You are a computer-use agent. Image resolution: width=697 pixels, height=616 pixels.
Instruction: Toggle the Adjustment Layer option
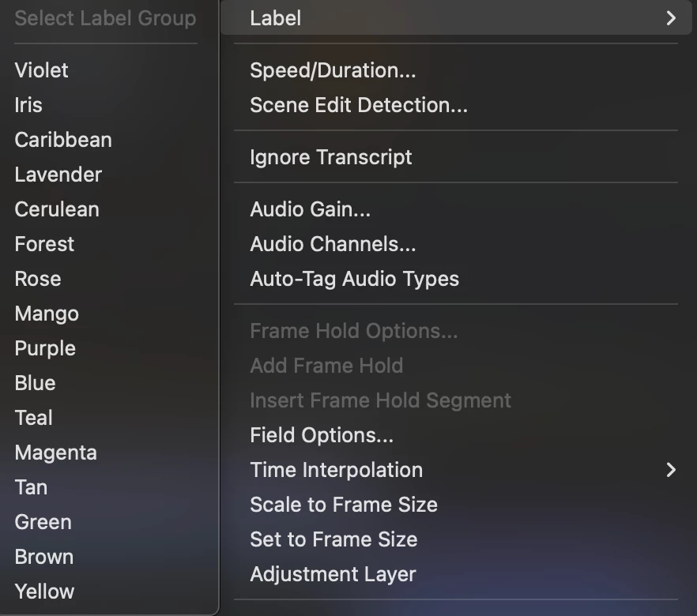[333, 574]
